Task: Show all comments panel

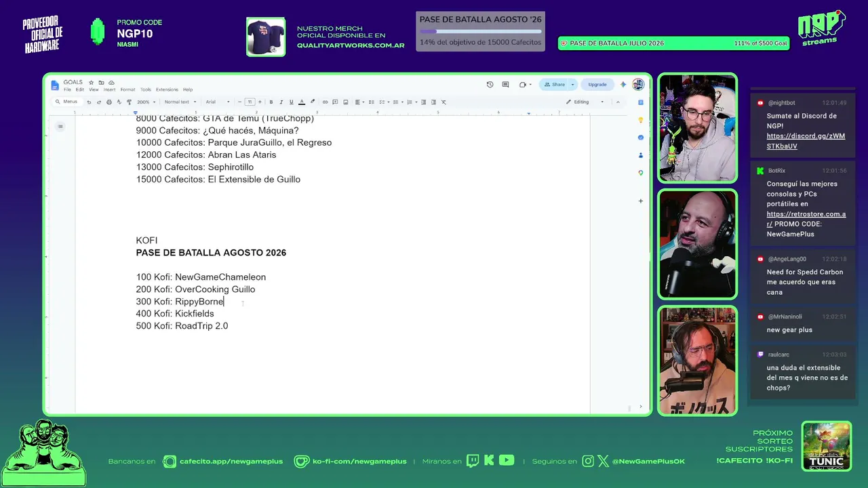Action: (505, 85)
